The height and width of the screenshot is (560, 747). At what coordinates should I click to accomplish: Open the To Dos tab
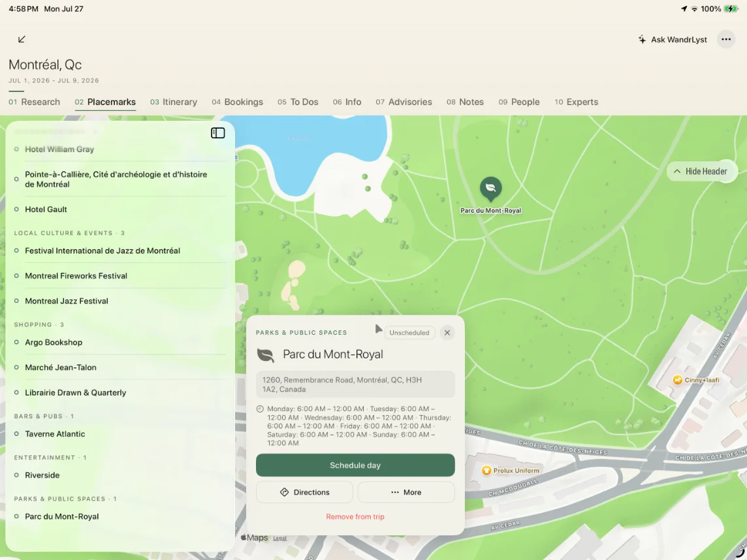(x=298, y=102)
